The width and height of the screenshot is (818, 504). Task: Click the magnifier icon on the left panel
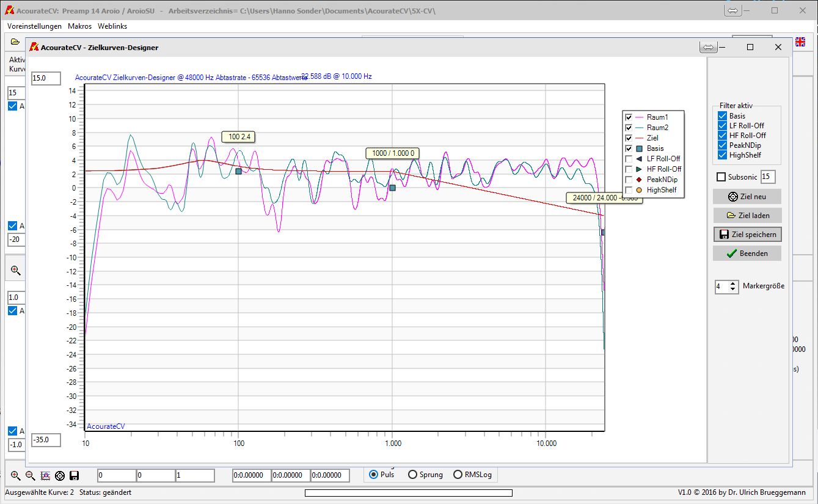[x=16, y=270]
